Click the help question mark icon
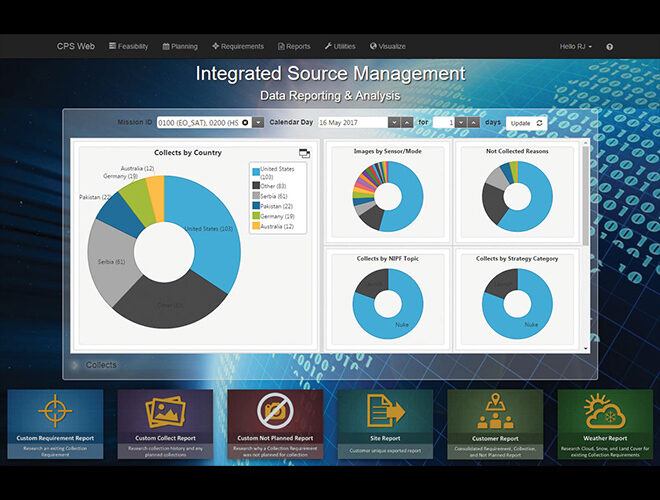The image size is (660, 500). (610, 46)
